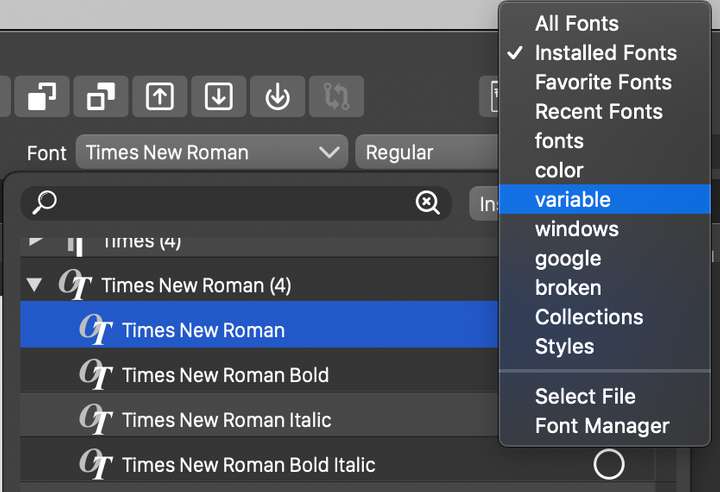The height and width of the screenshot is (492, 720).
Task: Choose the highlighted 'variable' entry
Action: coord(605,199)
